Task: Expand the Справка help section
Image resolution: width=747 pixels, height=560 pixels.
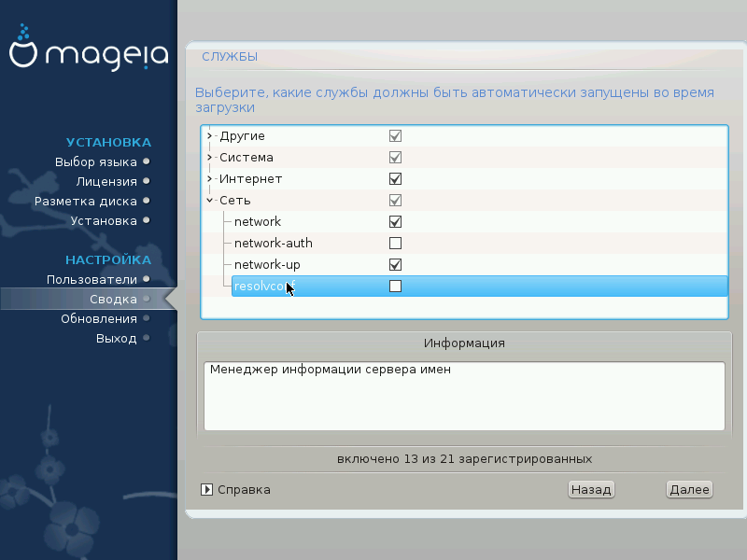Action: point(206,489)
